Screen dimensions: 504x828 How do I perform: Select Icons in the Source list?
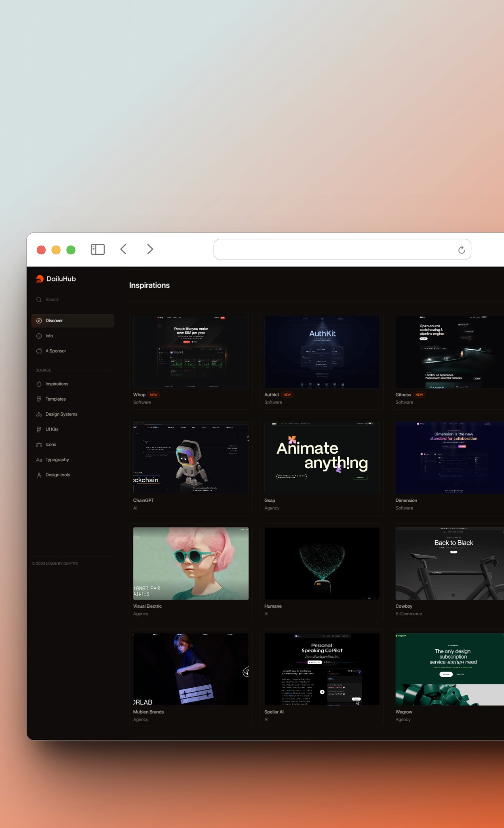point(73,445)
